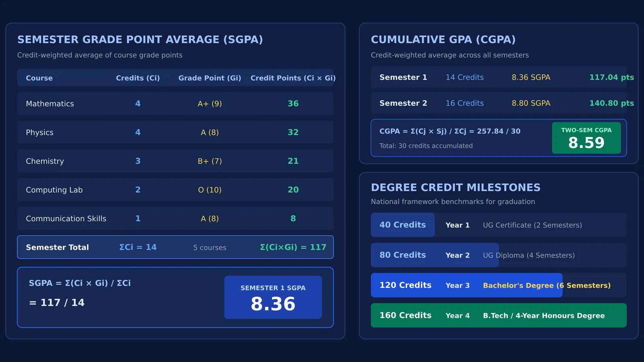This screenshot has height=362, width=644.
Task: Click the SGPA formula text
Action: pyautogui.click(x=80, y=283)
